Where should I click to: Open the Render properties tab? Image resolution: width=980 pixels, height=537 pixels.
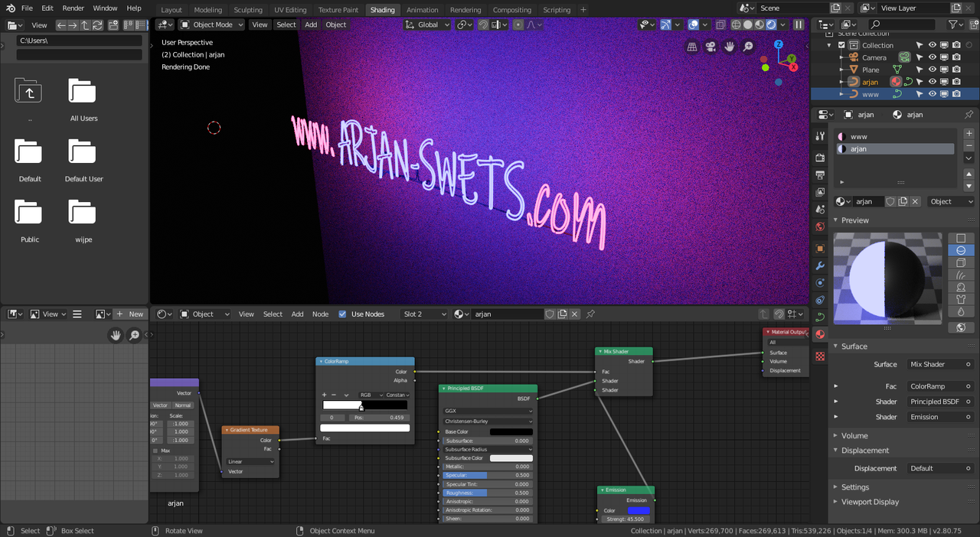tap(820, 158)
